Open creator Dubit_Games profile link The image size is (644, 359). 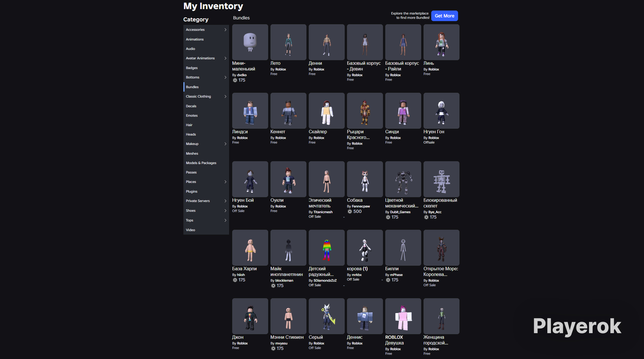[400, 212]
